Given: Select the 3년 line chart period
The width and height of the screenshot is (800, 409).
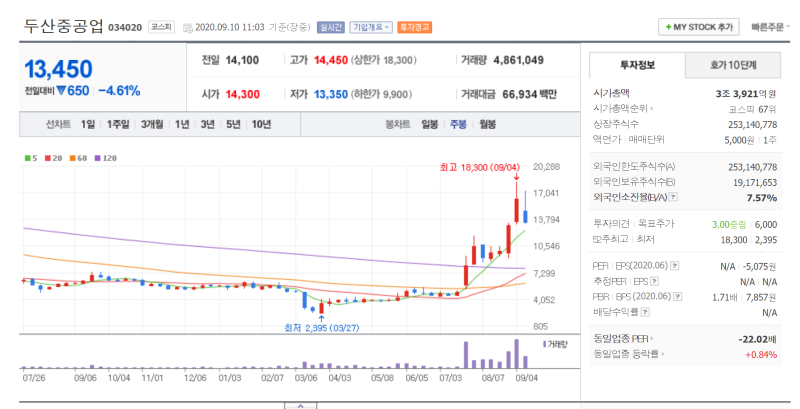Looking at the screenshot, I should pyautogui.click(x=208, y=124).
